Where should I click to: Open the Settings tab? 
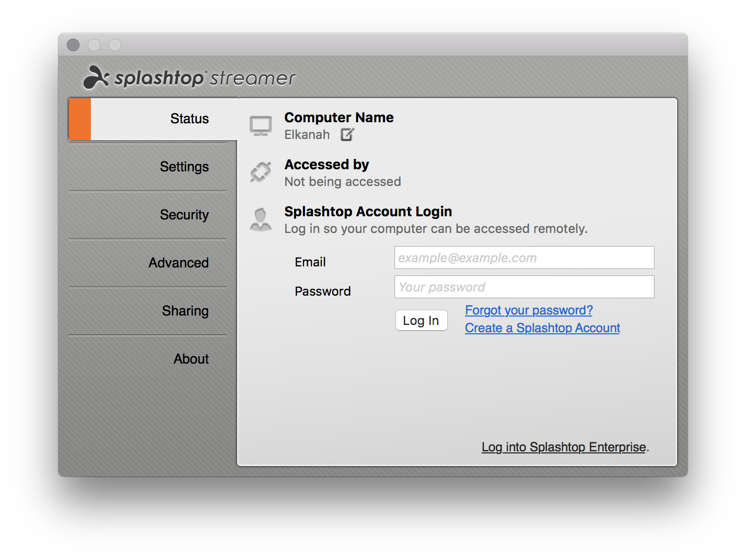point(148,167)
